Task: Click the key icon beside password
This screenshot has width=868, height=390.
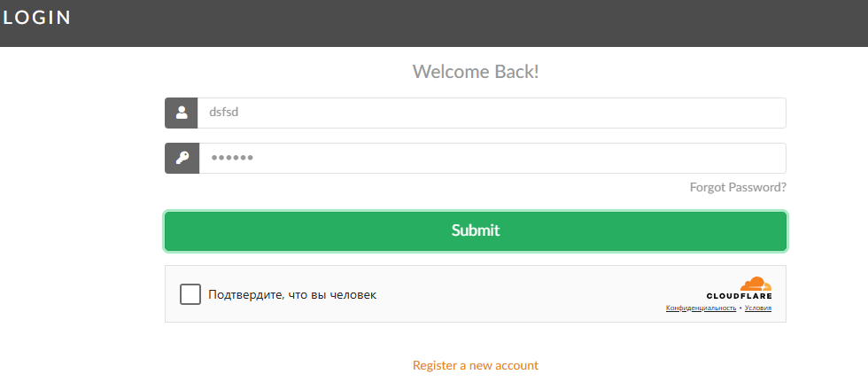Action: coord(182,158)
